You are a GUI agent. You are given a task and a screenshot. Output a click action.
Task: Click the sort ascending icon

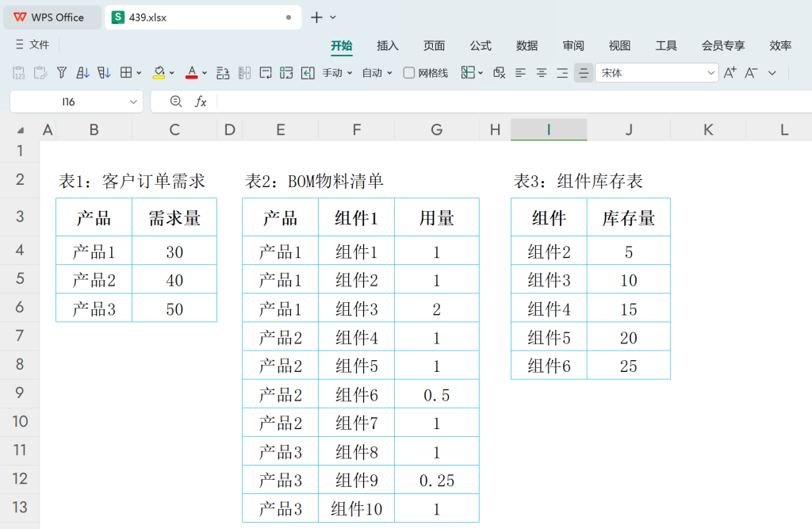(x=82, y=73)
